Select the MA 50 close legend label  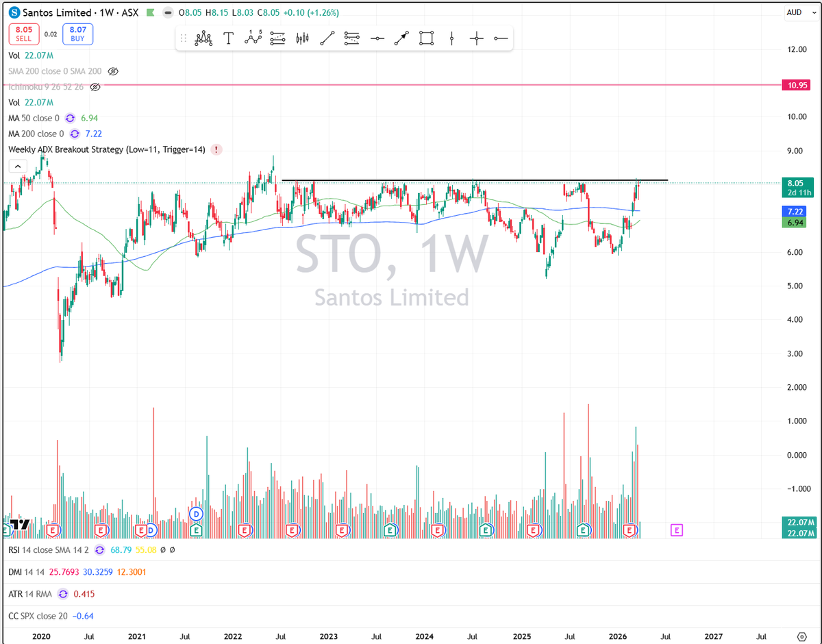pos(34,119)
